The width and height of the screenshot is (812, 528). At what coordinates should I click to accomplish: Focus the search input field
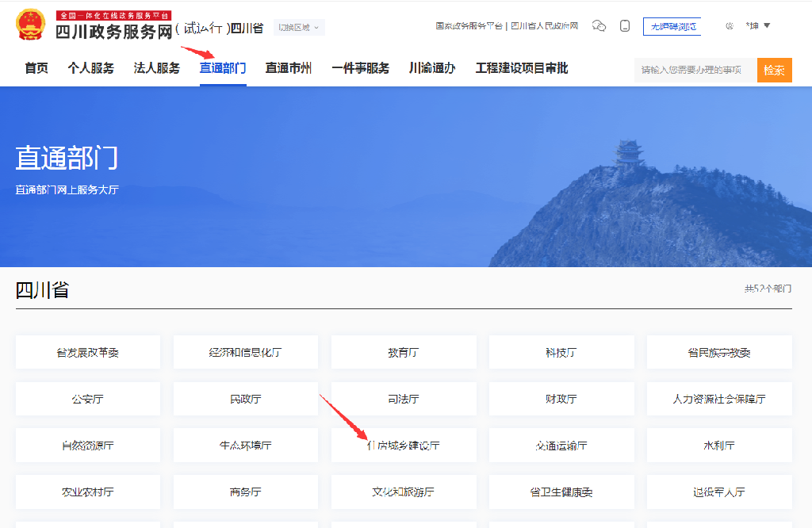[695, 70]
